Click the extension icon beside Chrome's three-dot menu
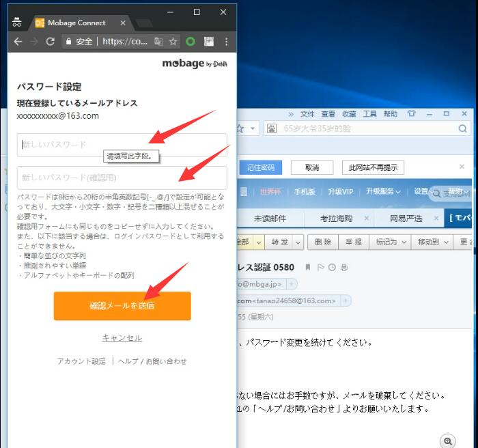478x448 pixels. [x=209, y=42]
